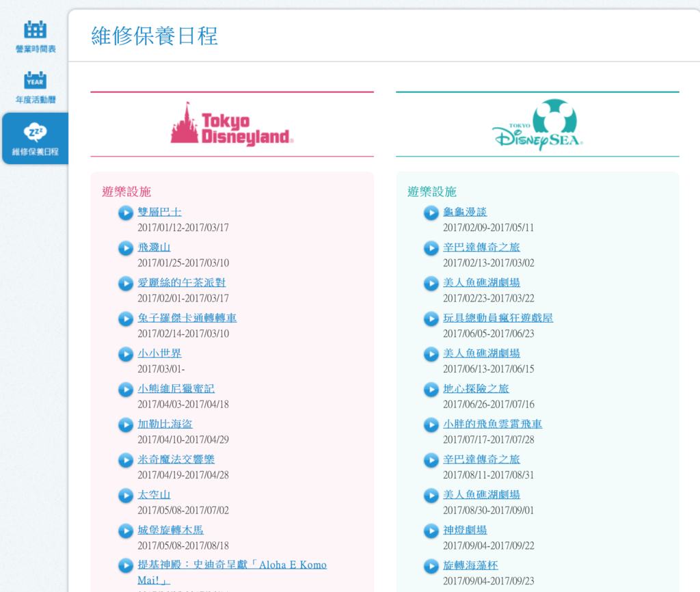Click the arrow icon beside 玩具總動員瘋狂遊戲屋
Viewport: 700px width, 592px height.
coord(431,319)
